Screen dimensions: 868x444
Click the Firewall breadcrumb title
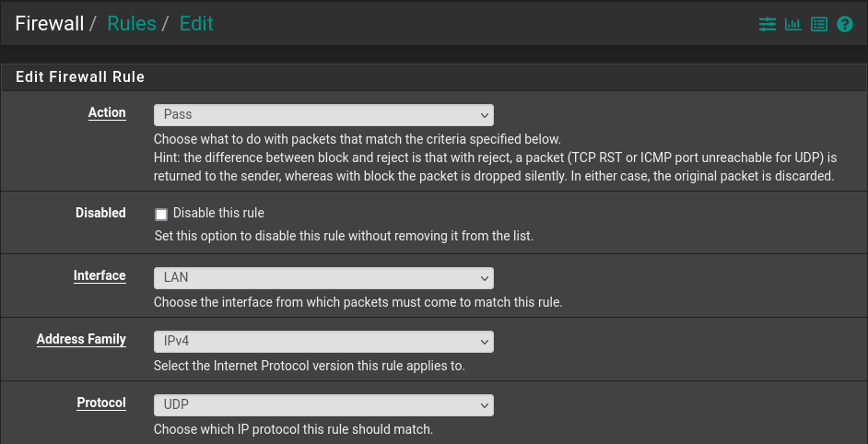tap(49, 24)
